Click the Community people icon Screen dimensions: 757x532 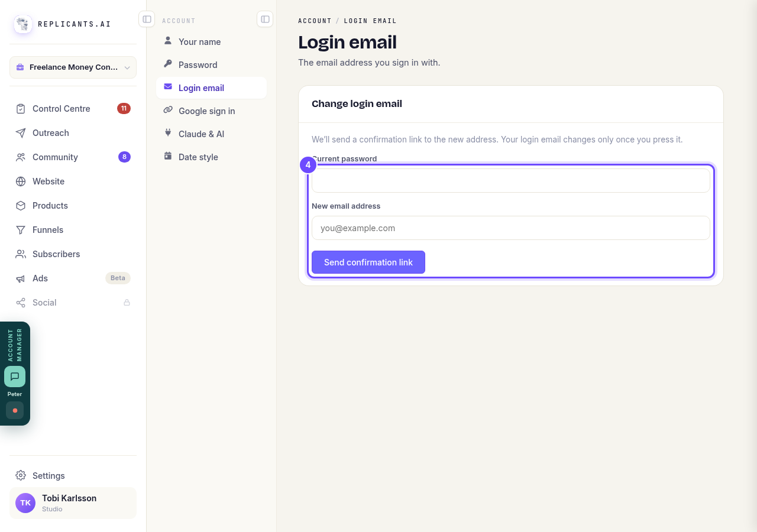click(21, 157)
